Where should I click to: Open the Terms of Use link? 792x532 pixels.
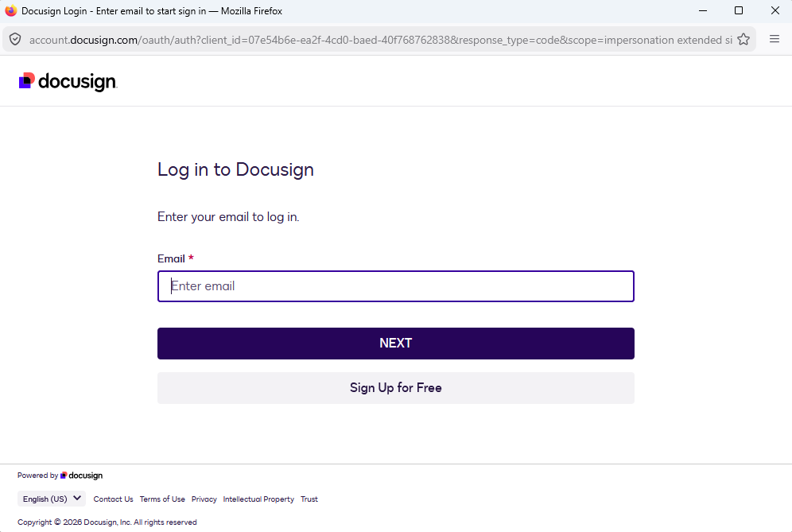pyautogui.click(x=162, y=499)
